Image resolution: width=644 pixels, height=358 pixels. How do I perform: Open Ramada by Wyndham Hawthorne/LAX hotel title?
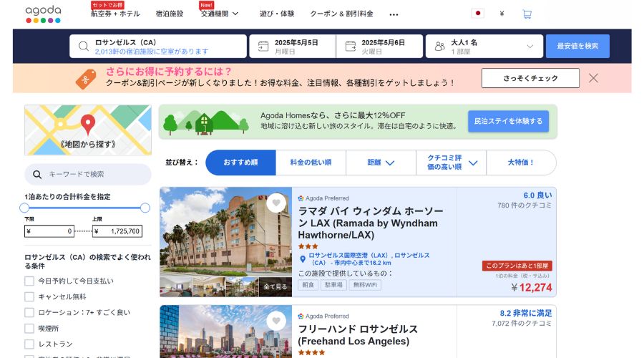tap(371, 223)
